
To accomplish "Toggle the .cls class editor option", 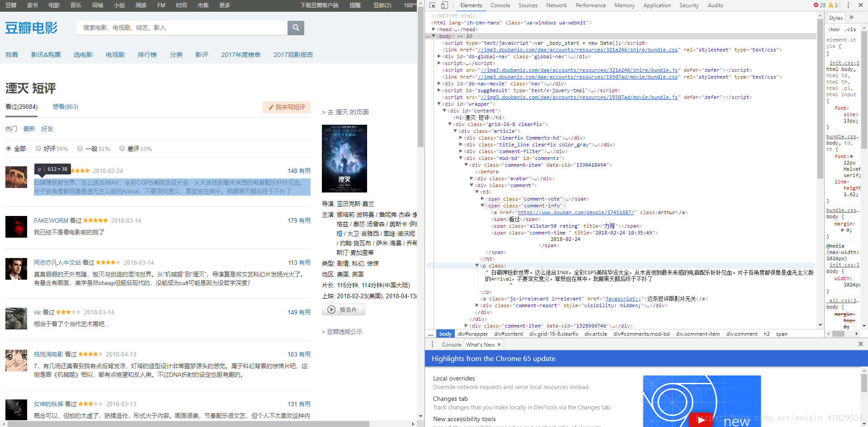I will coord(850,29).
